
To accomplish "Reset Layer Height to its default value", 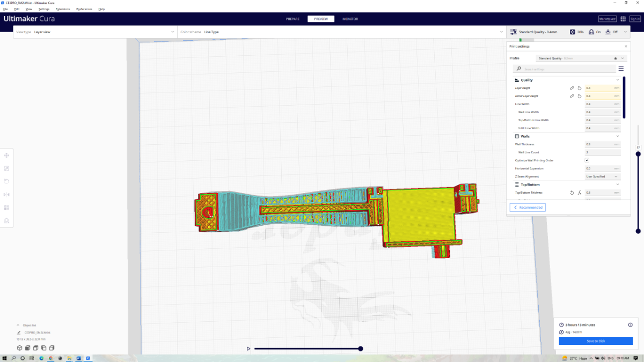I will pos(580,88).
